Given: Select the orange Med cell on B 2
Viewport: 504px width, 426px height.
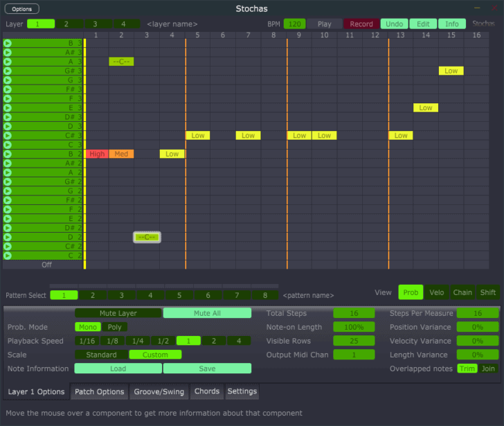Looking at the screenshot, I should 121,154.
